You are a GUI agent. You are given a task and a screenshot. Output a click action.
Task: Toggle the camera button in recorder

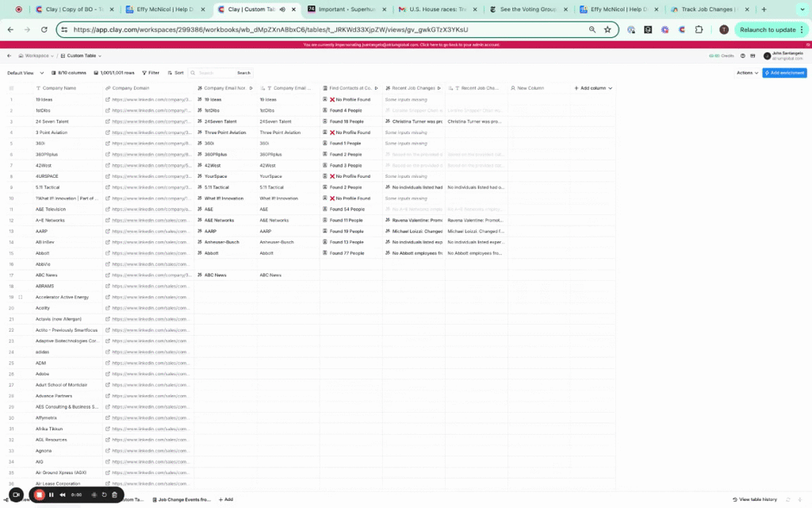[16, 495]
